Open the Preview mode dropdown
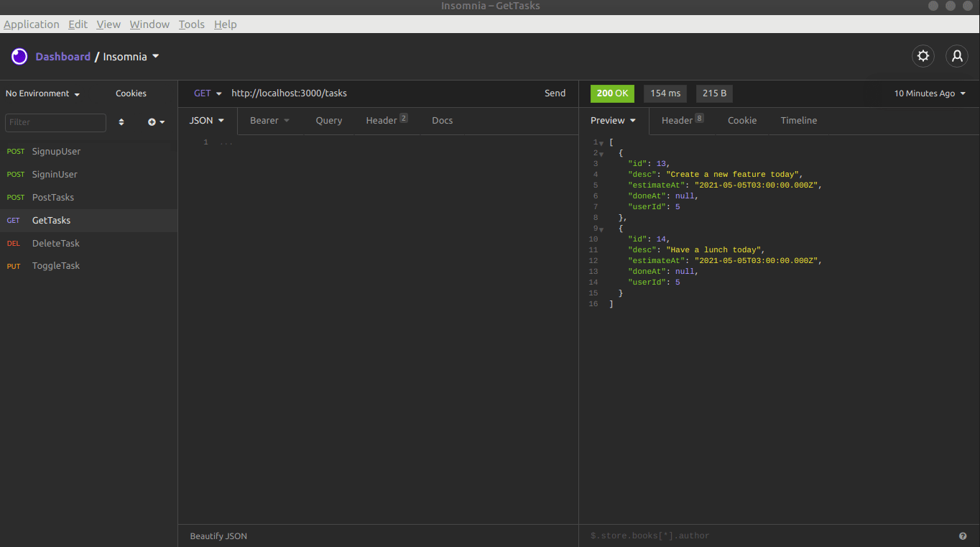 pyautogui.click(x=613, y=121)
